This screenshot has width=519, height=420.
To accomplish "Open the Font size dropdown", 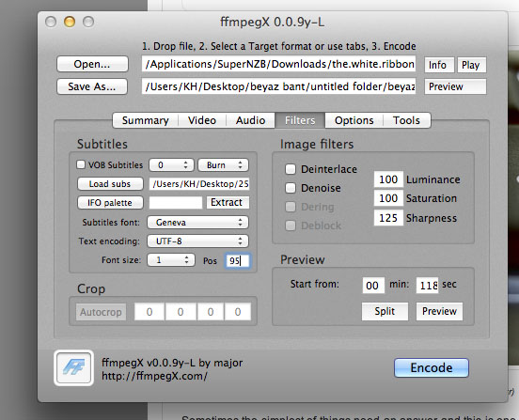I will tap(171, 260).
